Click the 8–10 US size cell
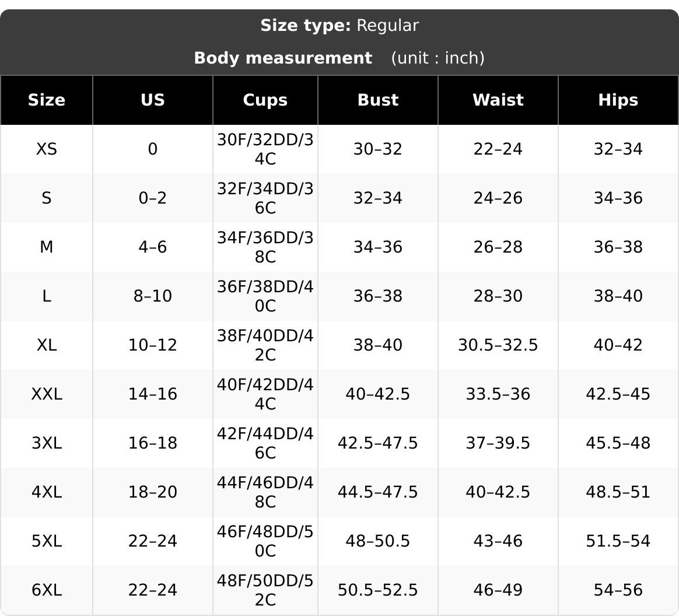The image size is (679, 616). pos(152,296)
